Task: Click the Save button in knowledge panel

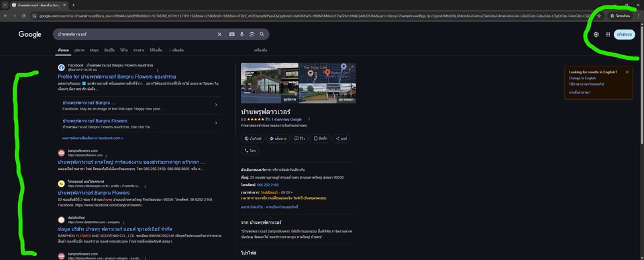Action: 319,138
